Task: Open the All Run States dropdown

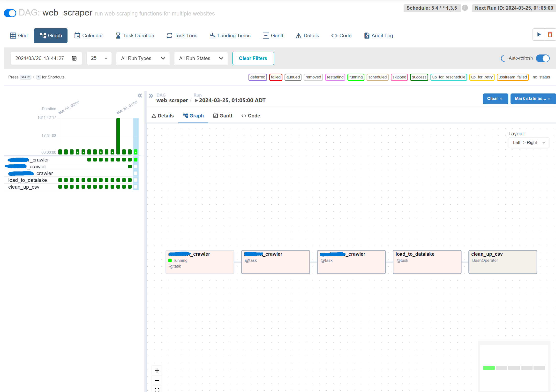Action: (x=201, y=58)
